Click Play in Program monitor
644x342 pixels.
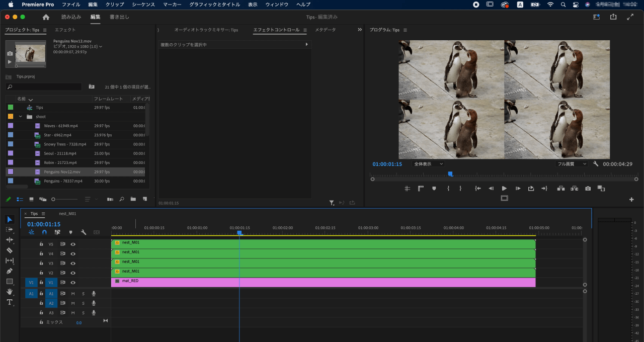click(504, 189)
